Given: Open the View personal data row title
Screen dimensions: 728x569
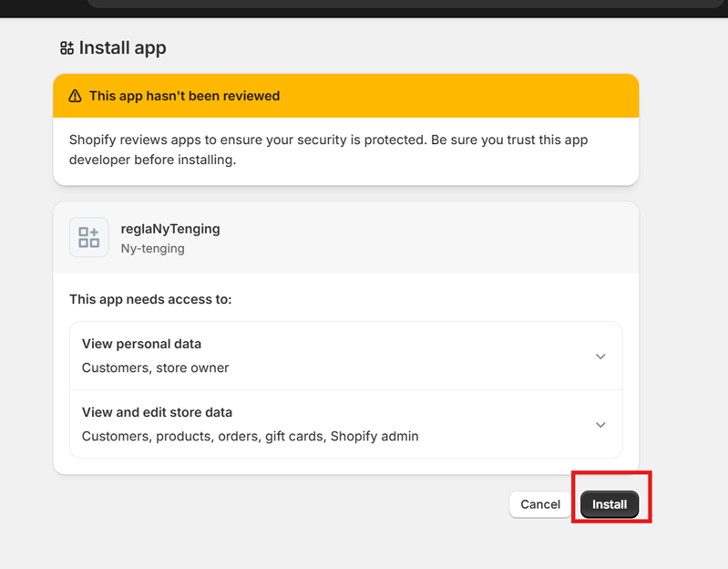Looking at the screenshot, I should 141,344.
